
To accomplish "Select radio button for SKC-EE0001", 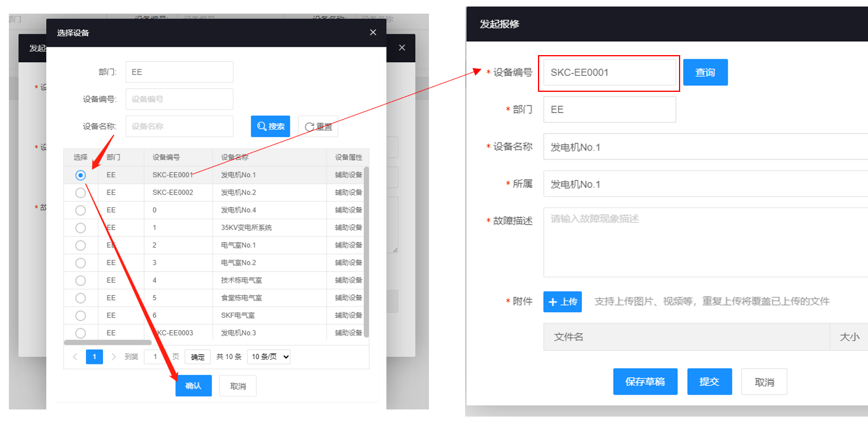I will click(81, 175).
